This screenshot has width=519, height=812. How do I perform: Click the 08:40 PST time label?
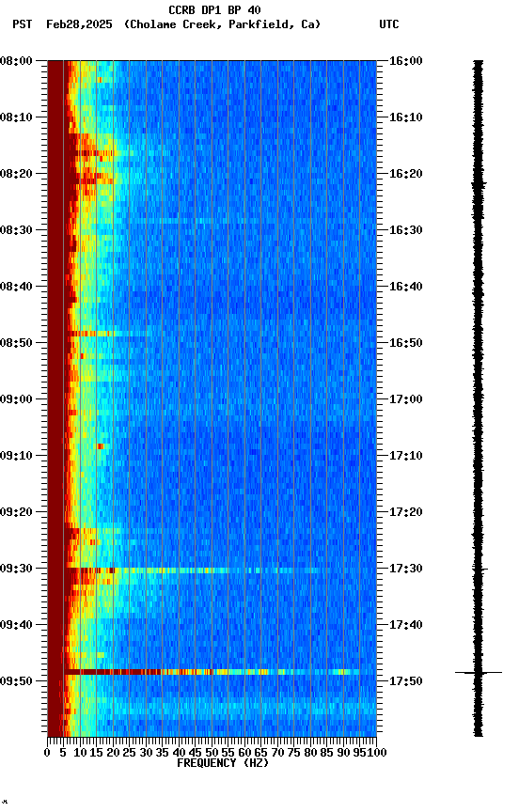(16, 287)
